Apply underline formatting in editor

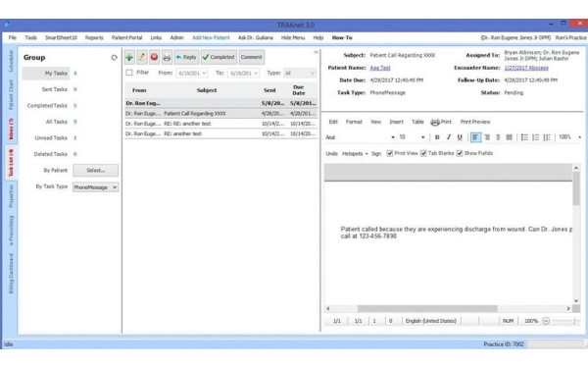[x=460, y=137]
